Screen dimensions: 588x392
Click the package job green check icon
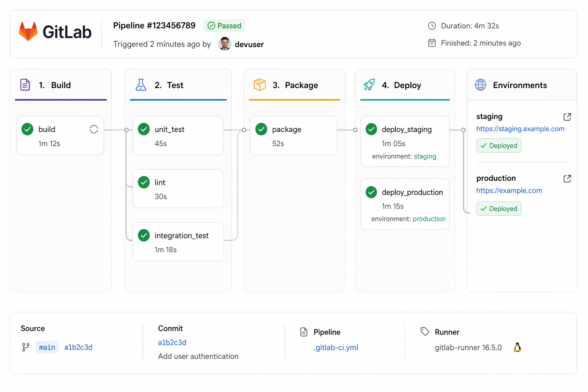click(x=261, y=129)
